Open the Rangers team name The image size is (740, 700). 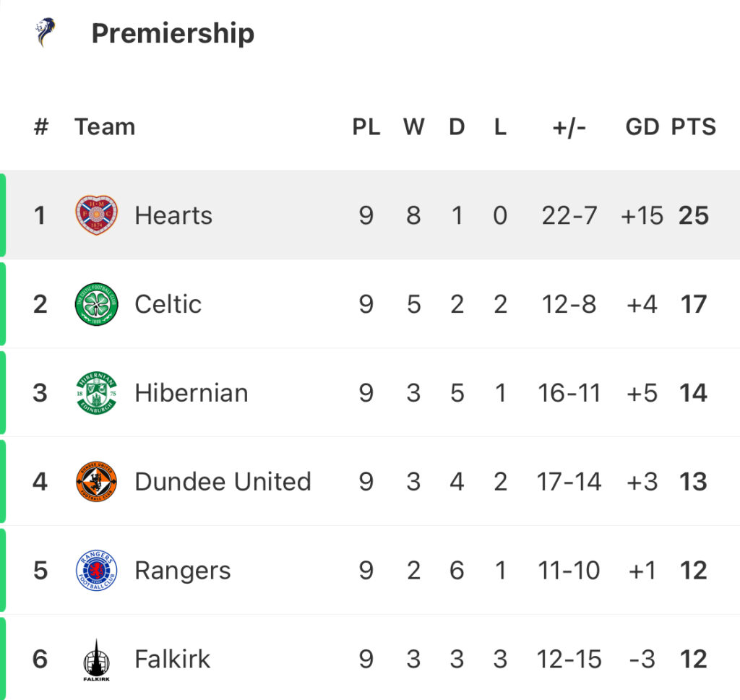tap(182, 571)
